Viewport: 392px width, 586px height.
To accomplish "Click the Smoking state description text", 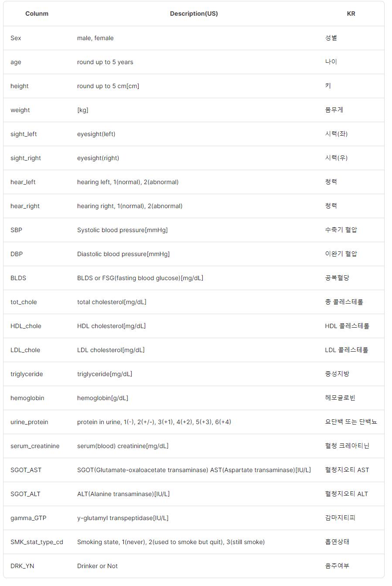I will 171,542.
